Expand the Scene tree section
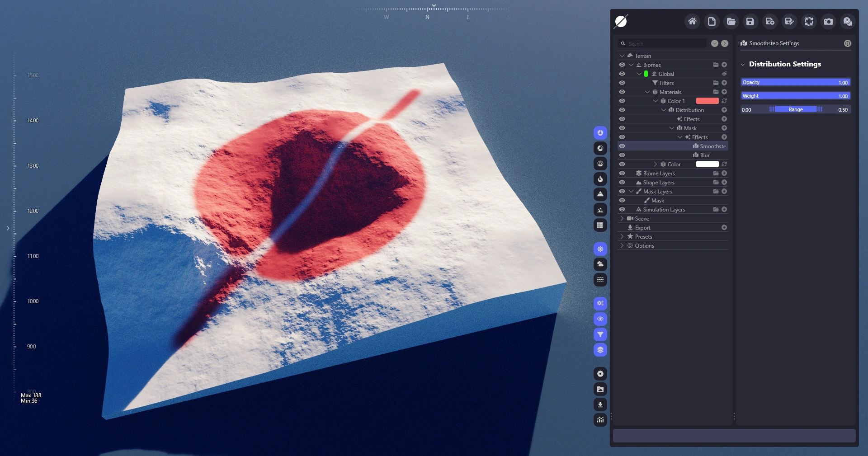The width and height of the screenshot is (868, 456). click(x=622, y=219)
